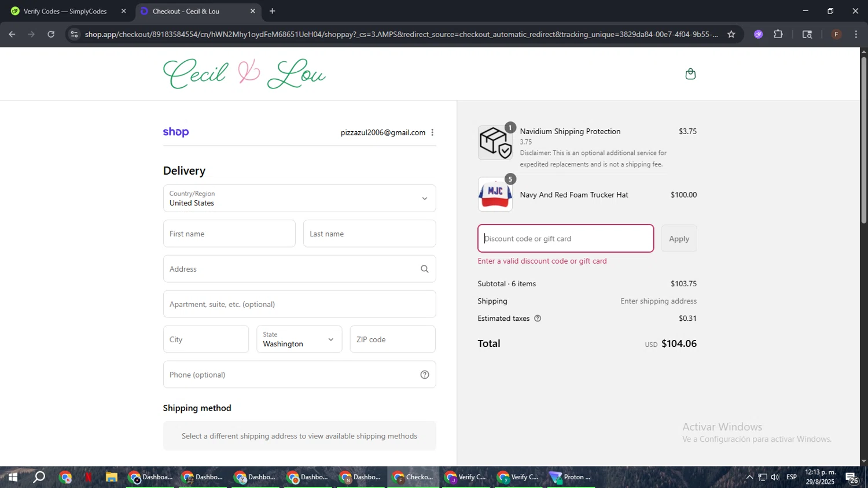Click the purple extension icon in toolbar
Screen dimensions: 868x488
point(759,34)
